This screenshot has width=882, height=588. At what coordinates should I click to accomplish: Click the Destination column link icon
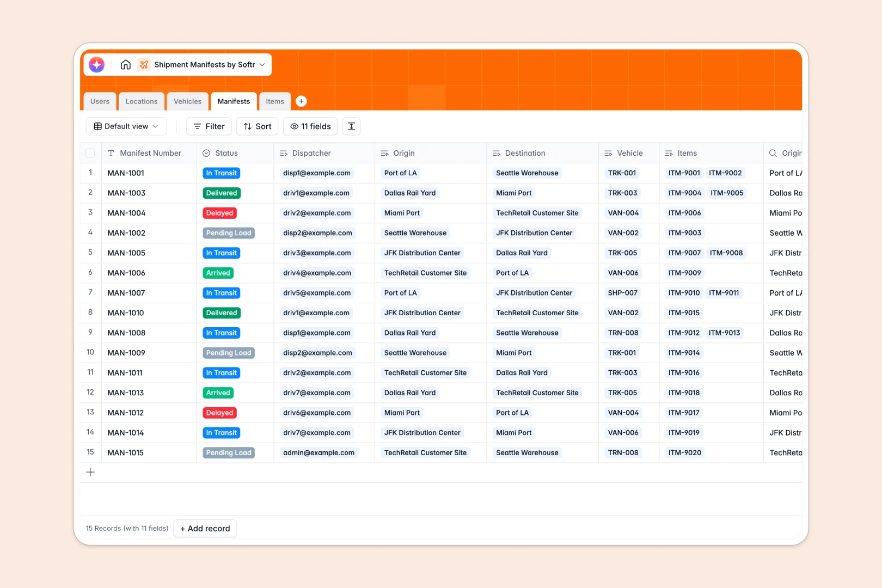pyautogui.click(x=497, y=154)
